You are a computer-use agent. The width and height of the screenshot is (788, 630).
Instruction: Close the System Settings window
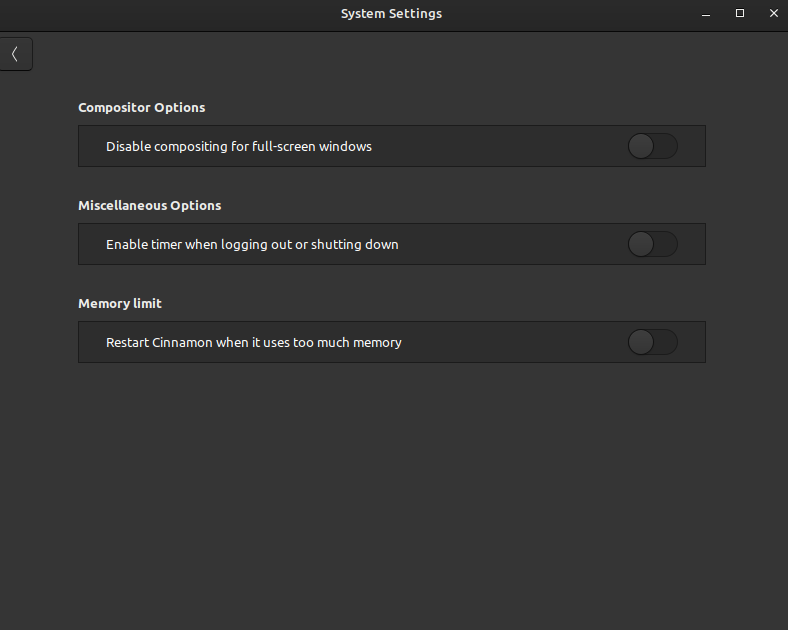tap(773, 14)
